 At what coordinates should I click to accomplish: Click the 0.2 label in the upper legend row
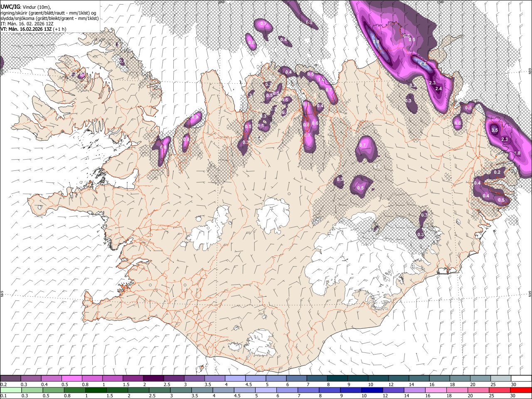(x=3, y=384)
